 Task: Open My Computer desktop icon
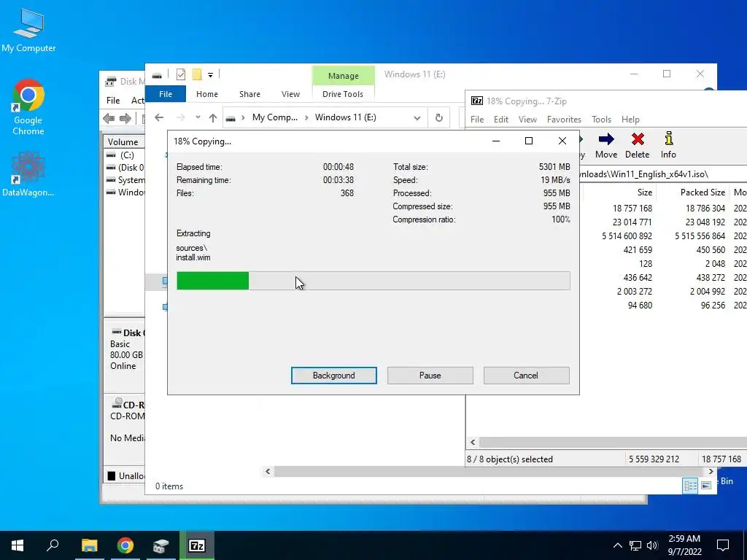[28, 31]
